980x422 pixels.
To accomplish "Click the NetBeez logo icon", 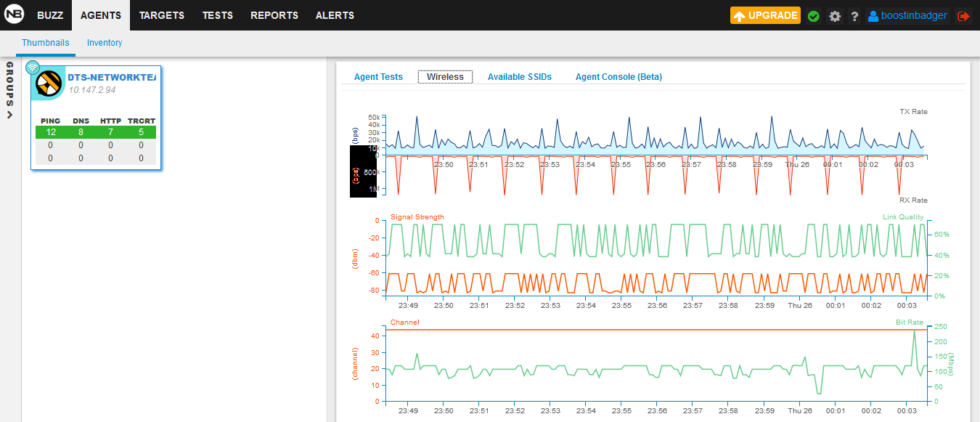I will [15, 15].
